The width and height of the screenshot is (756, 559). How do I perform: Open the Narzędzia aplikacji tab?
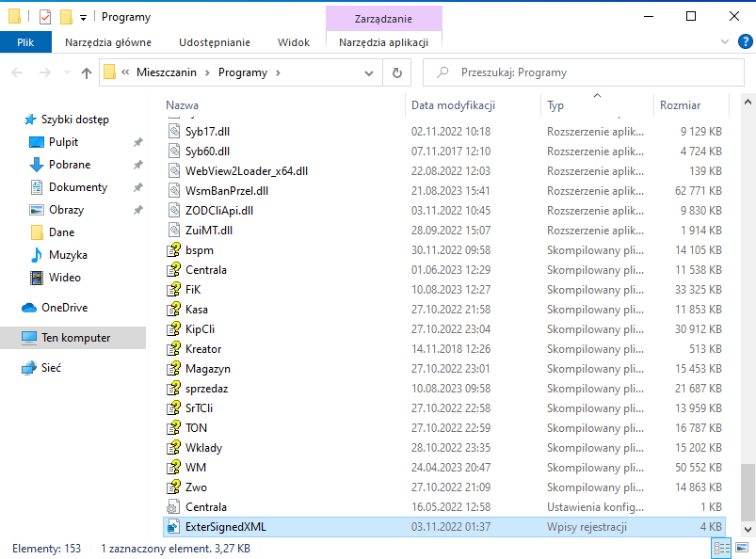coord(383,42)
